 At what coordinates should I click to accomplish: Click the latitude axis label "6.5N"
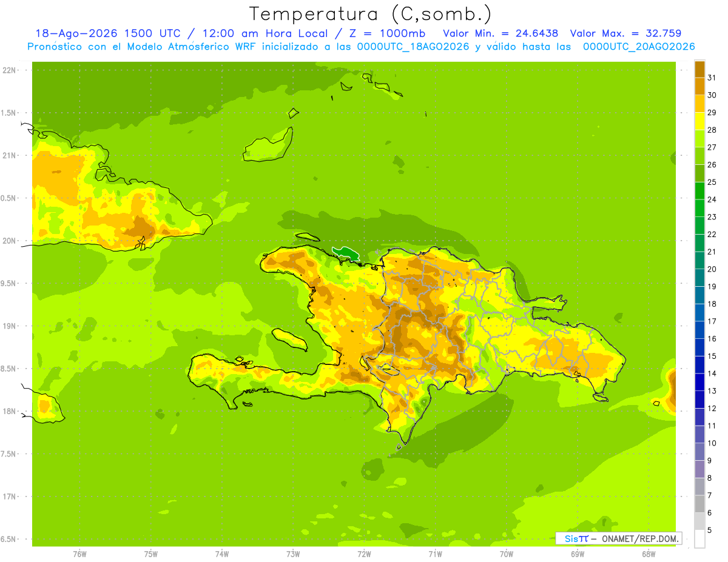pos(9,539)
